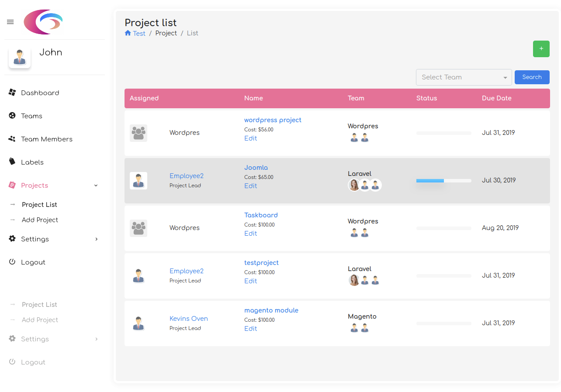
Task: Click Edit under the Joomla project
Action: [x=250, y=186]
